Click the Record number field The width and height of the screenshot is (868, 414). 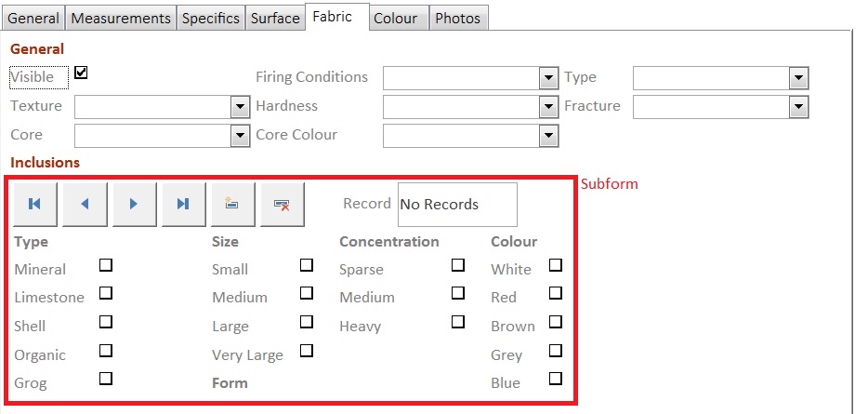457,205
